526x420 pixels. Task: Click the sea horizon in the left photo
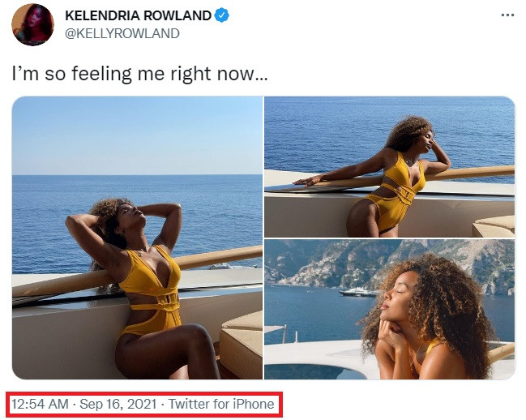click(x=49, y=175)
